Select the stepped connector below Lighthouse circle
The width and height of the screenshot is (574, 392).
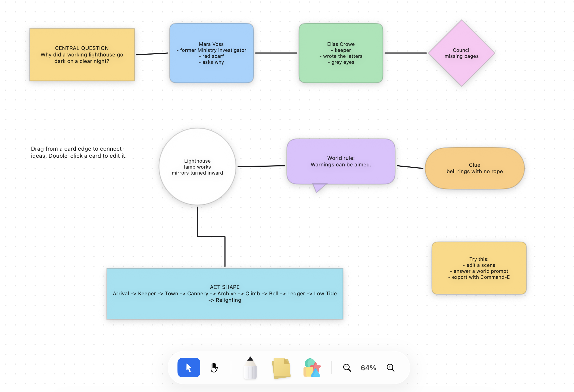tap(211, 237)
